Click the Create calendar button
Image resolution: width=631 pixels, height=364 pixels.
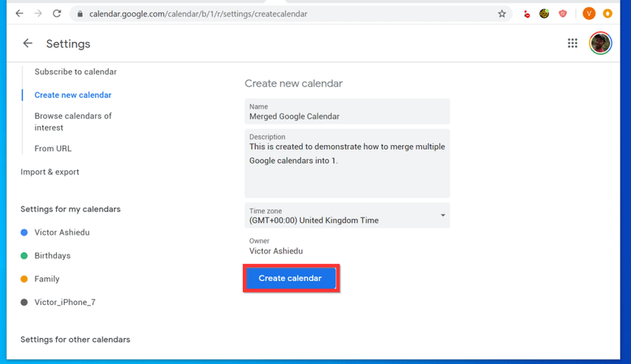[x=290, y=278]
